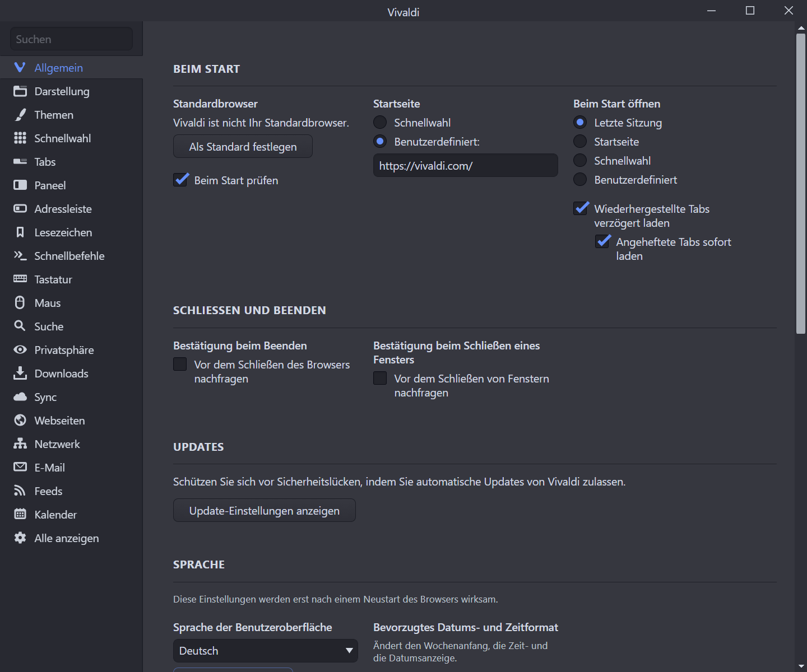Click the vertical scrollbar thumb
Screen dimensions: 807x672
click(x=801, y=184)
